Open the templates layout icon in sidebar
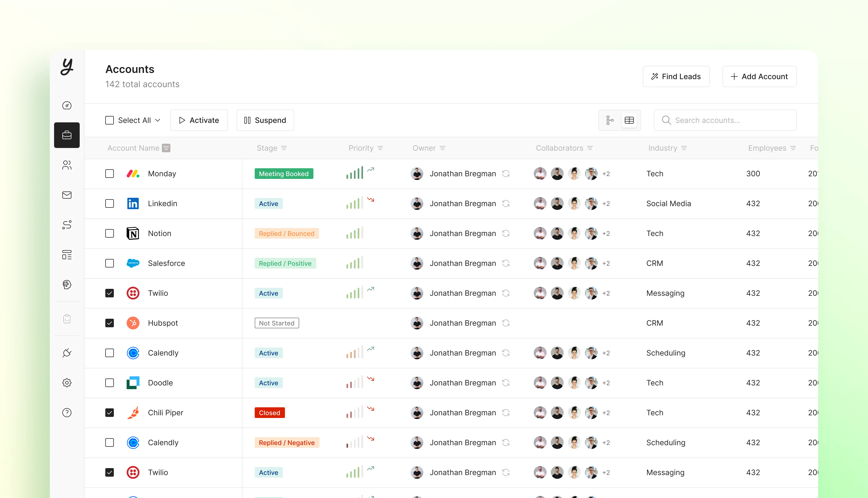868x498 pixels. coord(67,255)
